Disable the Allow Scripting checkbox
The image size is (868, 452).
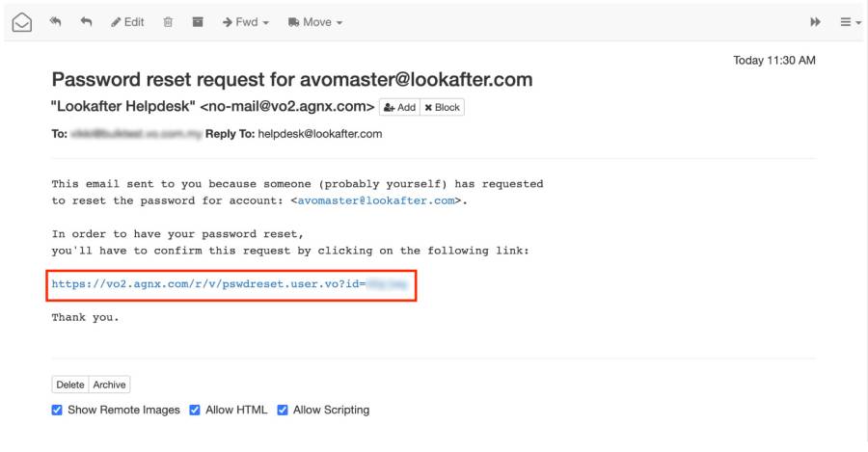pyautogui.click(x=283, y=410)
